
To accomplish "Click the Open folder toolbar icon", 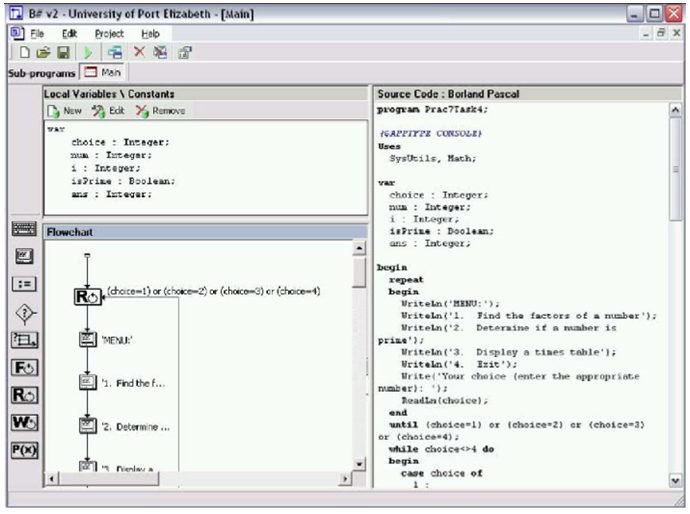I will [41, 52].
